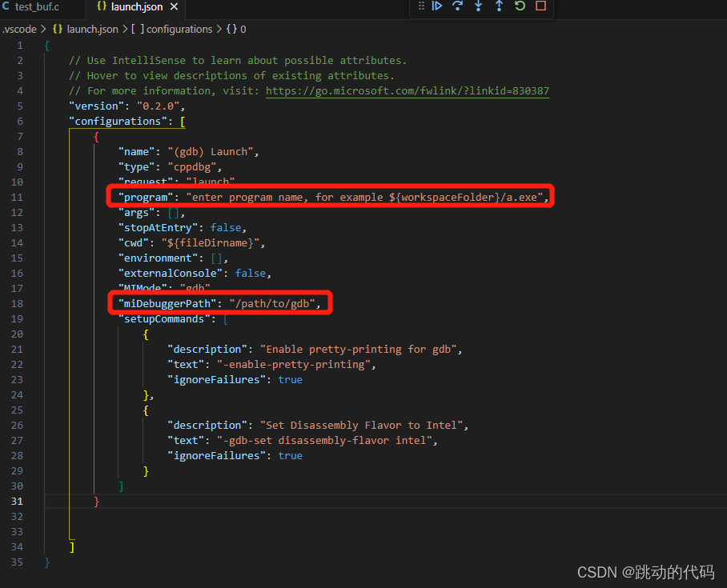Click the true value on line 23
The image size is (727, 588).
point(291,379)
